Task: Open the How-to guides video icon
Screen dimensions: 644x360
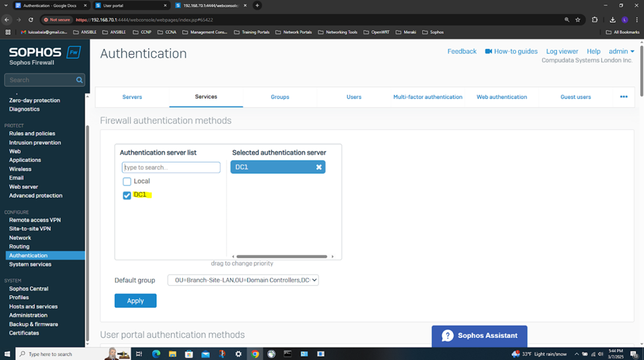Action: [x=488, y=52]
